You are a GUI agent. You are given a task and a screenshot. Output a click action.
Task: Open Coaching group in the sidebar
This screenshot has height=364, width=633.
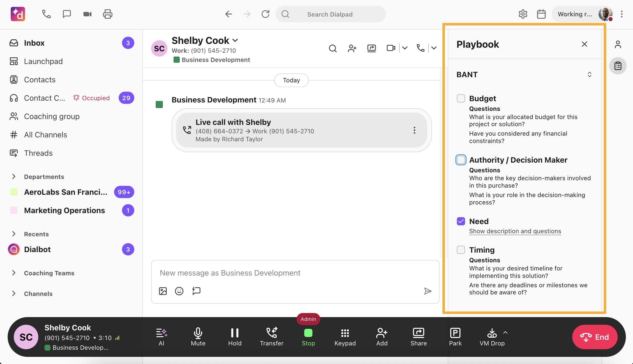tap(71, 116)
